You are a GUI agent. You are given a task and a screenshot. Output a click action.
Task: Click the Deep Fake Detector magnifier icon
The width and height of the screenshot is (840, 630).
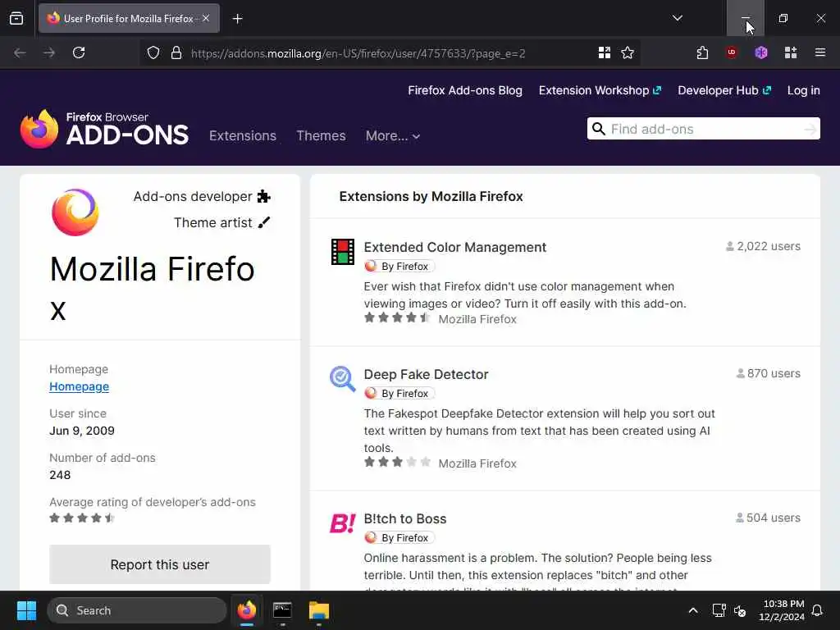[342, 379]
